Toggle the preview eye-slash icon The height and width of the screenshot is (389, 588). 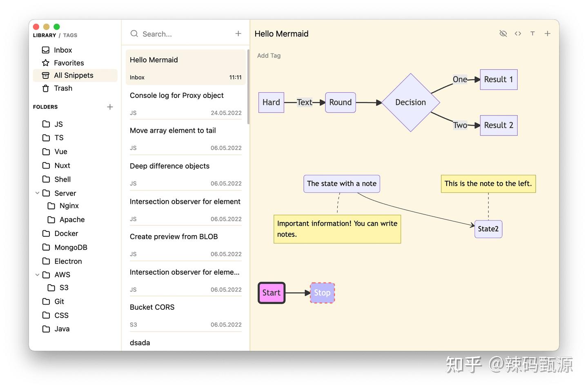click(503, 33)
